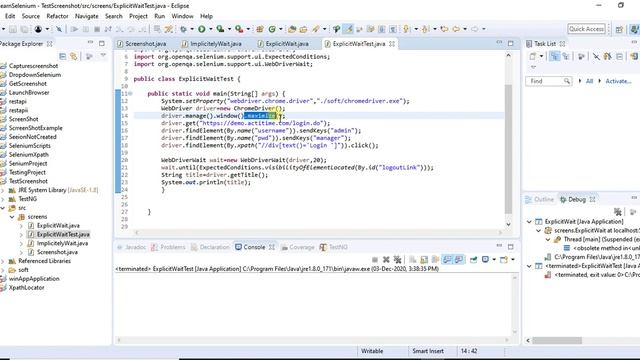Click the Smart Insert status bar entry
This screenshot has height=360, width=640.
click(x=428, y=351)
